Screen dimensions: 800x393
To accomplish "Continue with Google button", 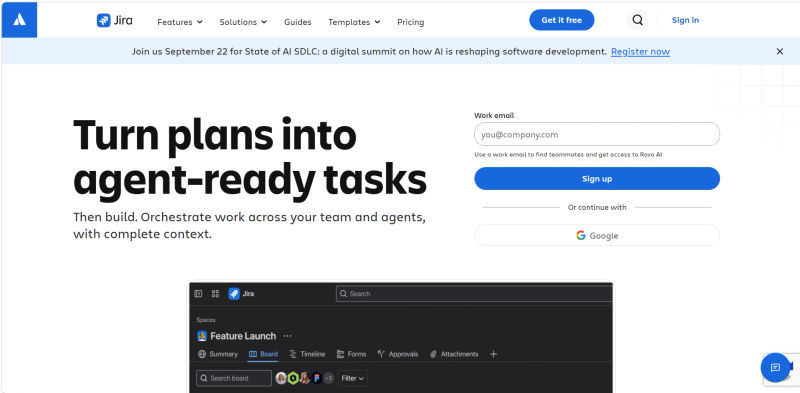I will click(597, 235).
